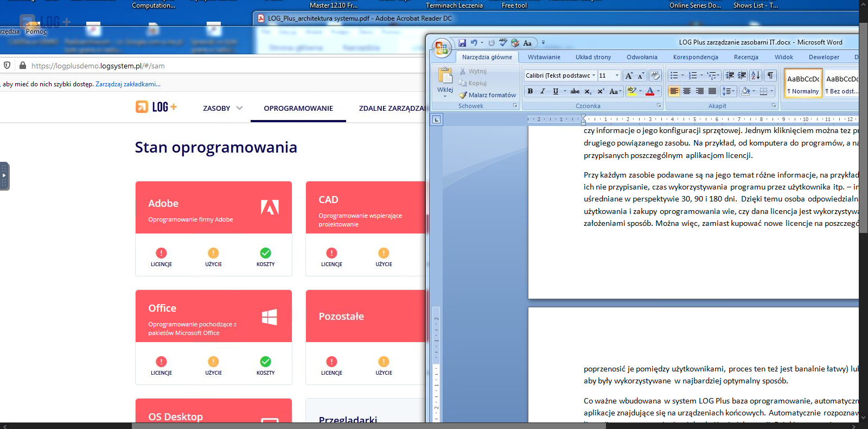Click the Office card's green Koszty status icon

pos(265,362)
